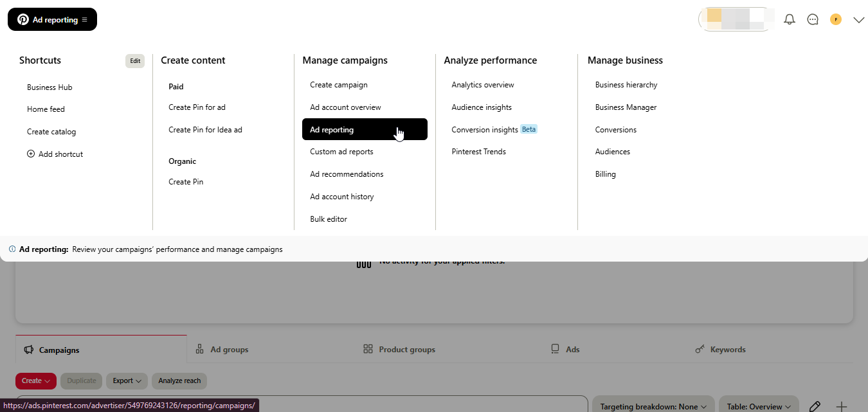Open Home feed shortcut

(46, 109)
